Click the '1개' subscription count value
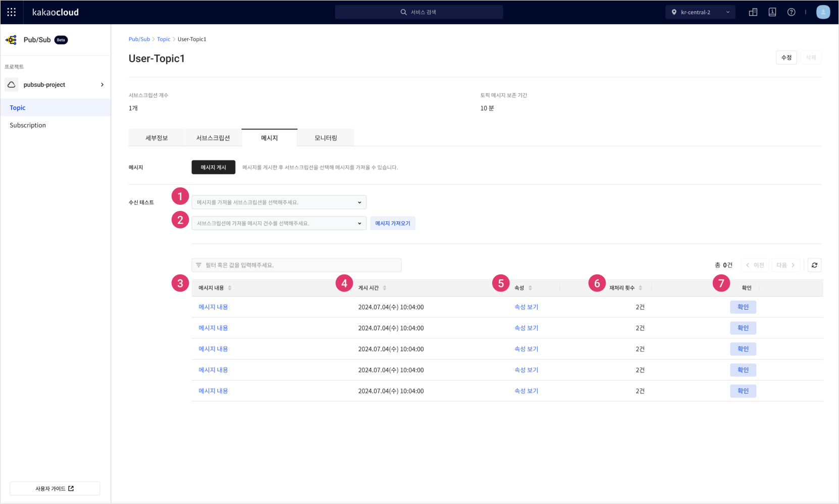Image resolution: width=839 pixels, height=504 pixels. tap(133, 108)
